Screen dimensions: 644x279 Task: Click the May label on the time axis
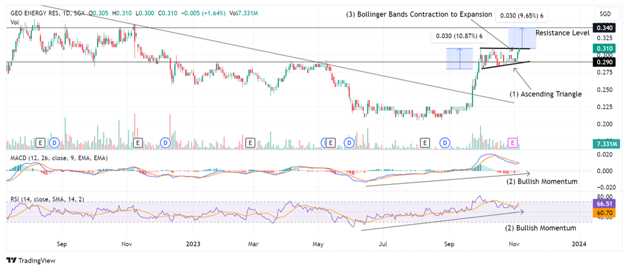(318, 244)
